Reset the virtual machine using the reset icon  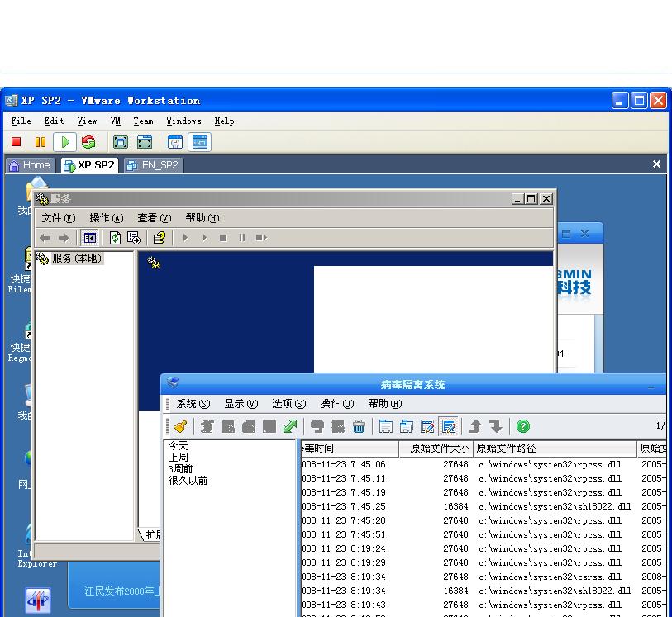click(x=88, y=142)
